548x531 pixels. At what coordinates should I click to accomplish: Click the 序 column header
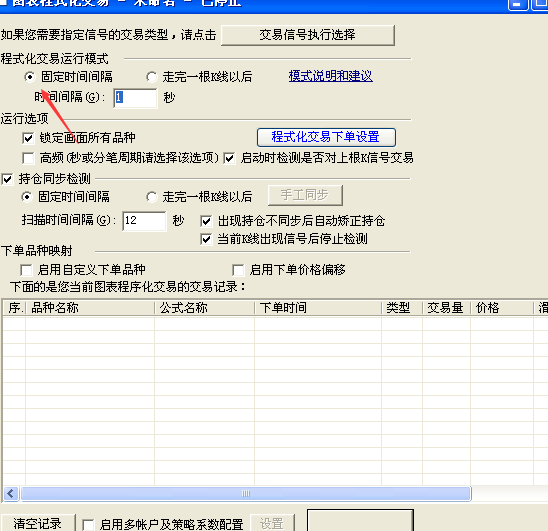(15, 308)
